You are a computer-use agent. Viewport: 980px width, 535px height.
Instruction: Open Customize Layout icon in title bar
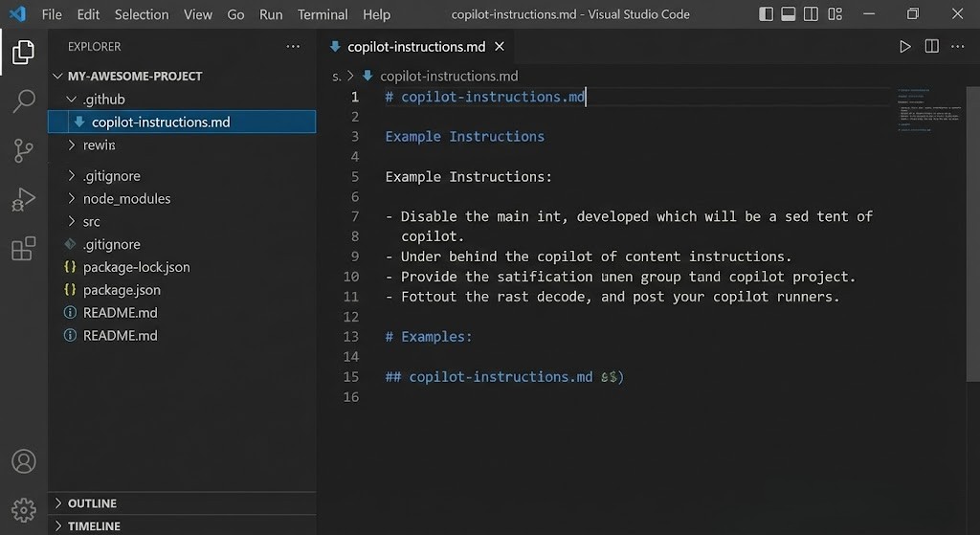click(x=835, y=13)
